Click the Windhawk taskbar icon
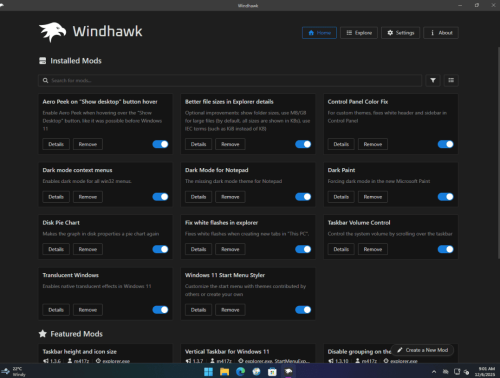 pos(288,371)
